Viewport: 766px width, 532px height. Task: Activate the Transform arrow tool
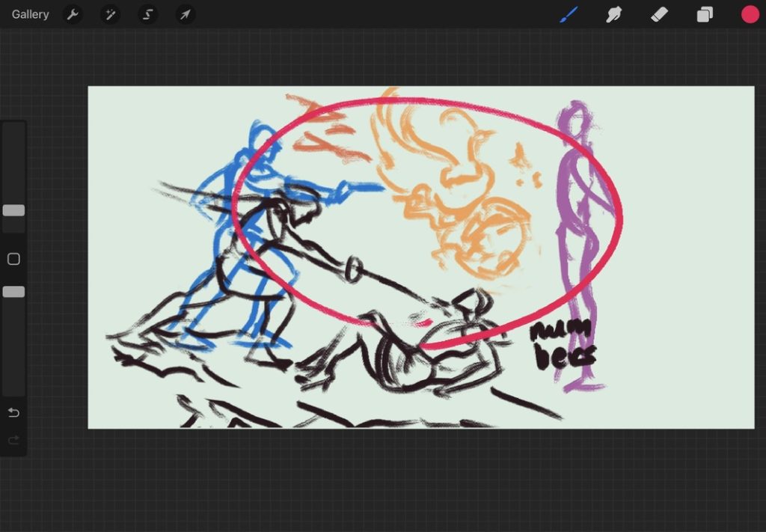pyautogui.click(x=185, y=14)
